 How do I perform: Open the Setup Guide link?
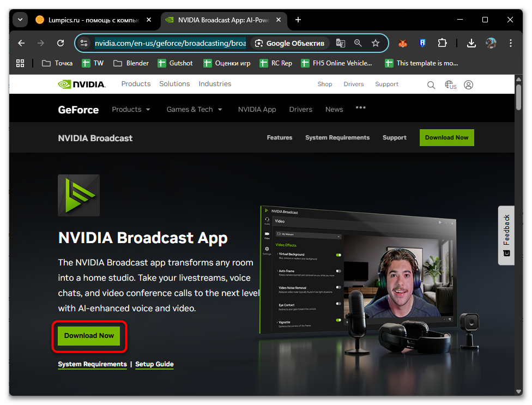(x=154, y=364)
